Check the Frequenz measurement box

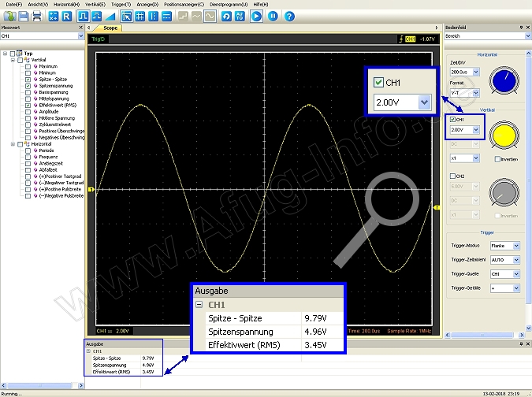pyautogui.click(x=28, y=157)
